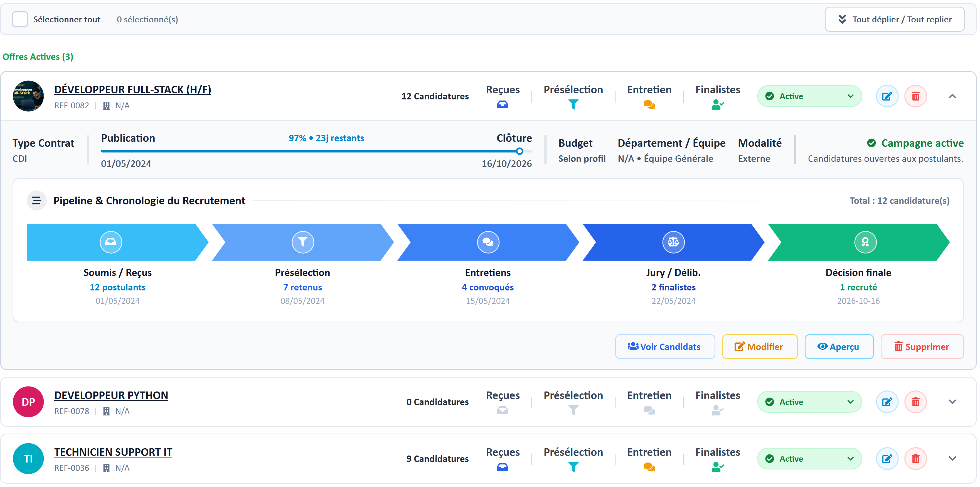This screenshot has width=980, height=487.
Task: Open the Active status dropdown for Développeur Full-Stack
Action: pos(809,96)
